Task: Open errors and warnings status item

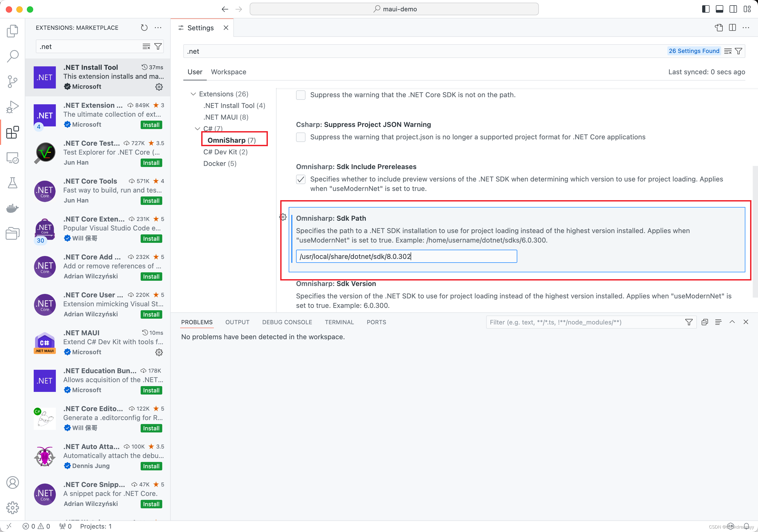Action: point(36,526)
